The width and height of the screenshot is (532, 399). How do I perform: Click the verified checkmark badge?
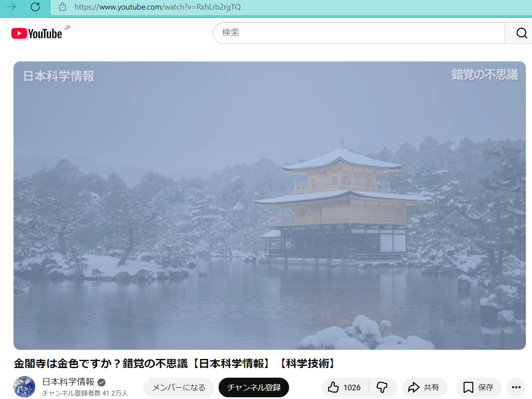point(101,382)
